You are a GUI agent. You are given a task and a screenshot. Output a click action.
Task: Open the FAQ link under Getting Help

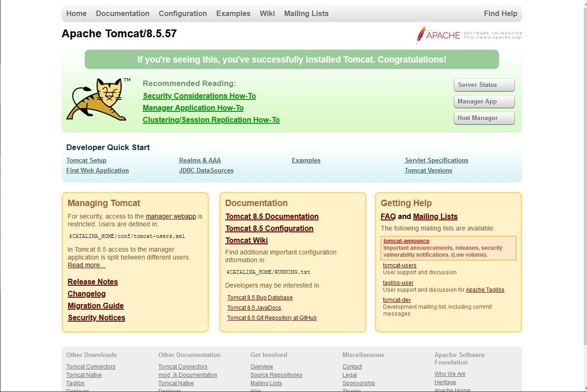pos(388,216)
